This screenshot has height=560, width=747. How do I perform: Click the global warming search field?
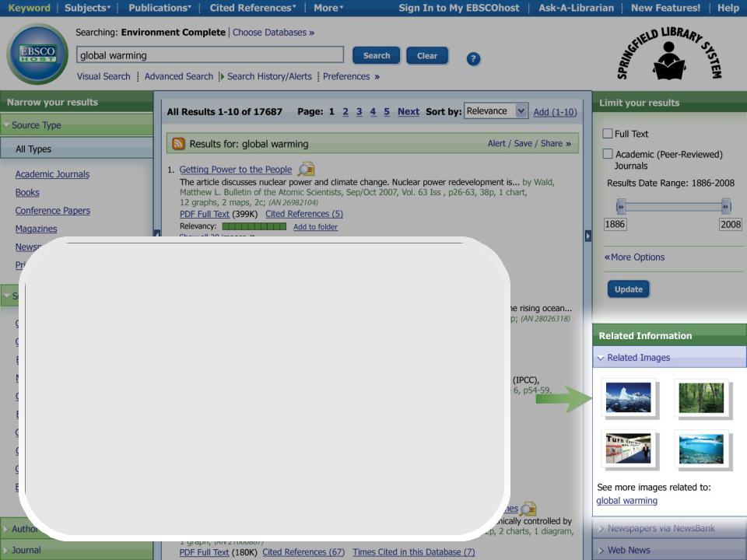coord(209,54)
